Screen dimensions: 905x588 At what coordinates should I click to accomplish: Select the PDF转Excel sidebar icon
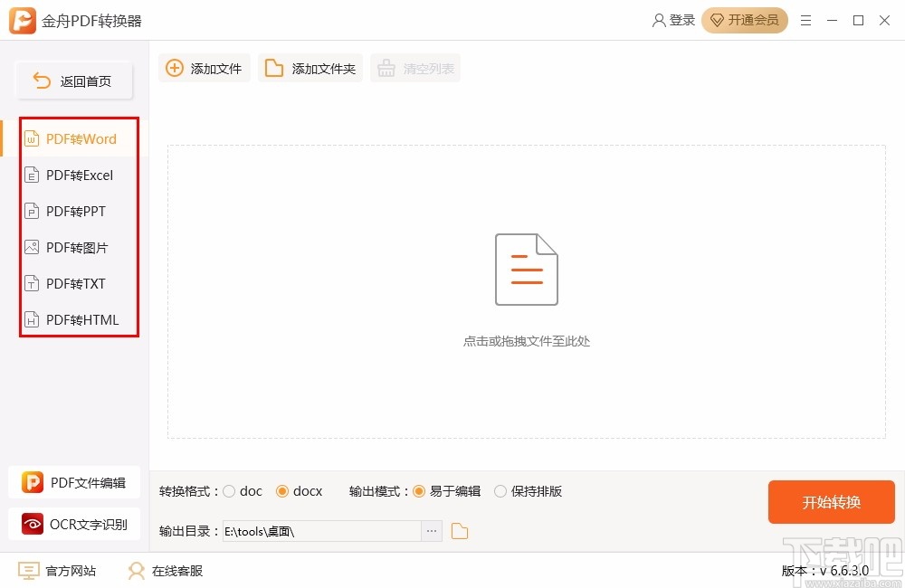click(x=32, y=175)
